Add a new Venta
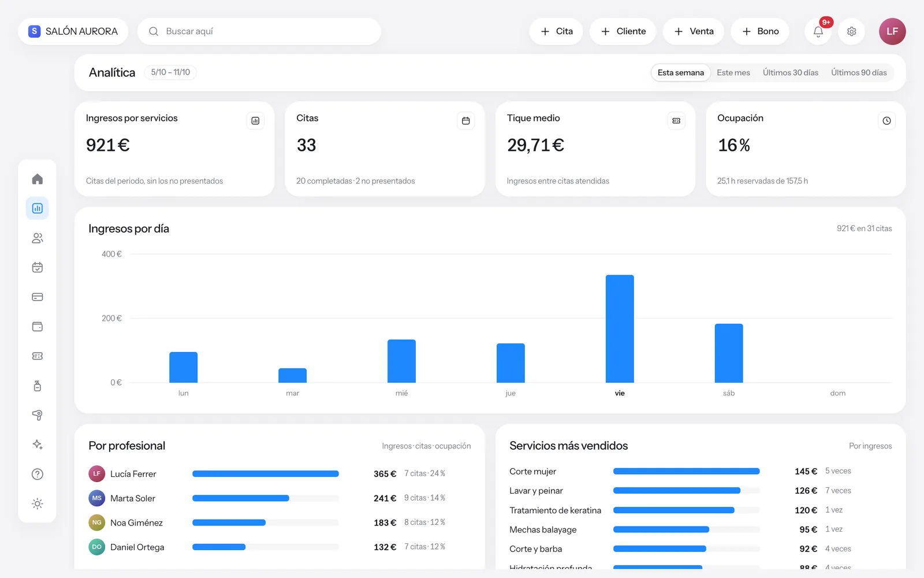The width and height of the screenshot is (924, 578). pos(694,31)
